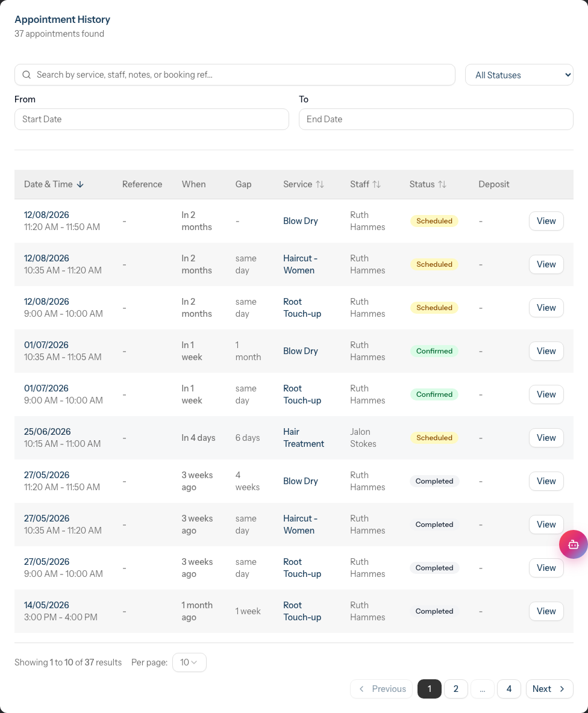Click the Start Date field
The image size is (588, 713).
coord(151,119)
